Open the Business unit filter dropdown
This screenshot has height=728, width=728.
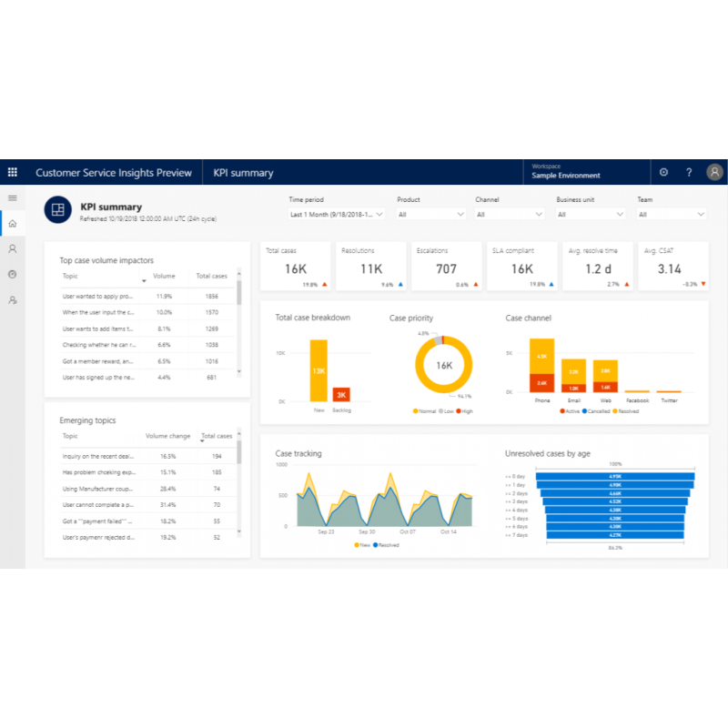click(591, 214)
